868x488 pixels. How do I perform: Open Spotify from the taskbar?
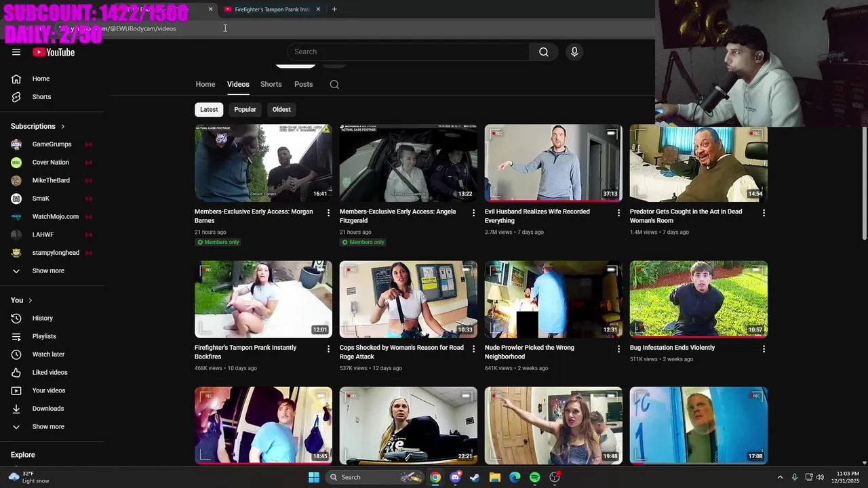tap(534, 477)
